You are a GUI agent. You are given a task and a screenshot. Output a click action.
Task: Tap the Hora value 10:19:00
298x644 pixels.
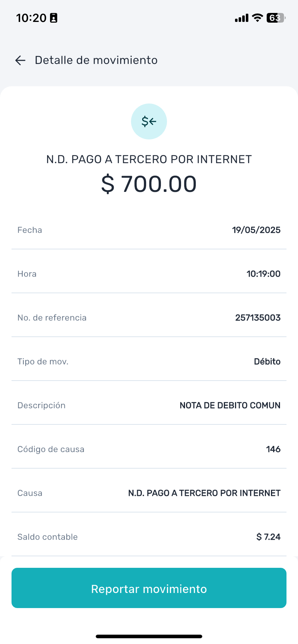pyautogui.click(x=263, y=274)
